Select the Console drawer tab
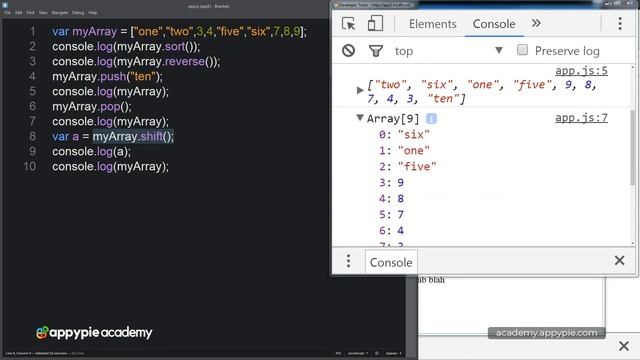 391,262
